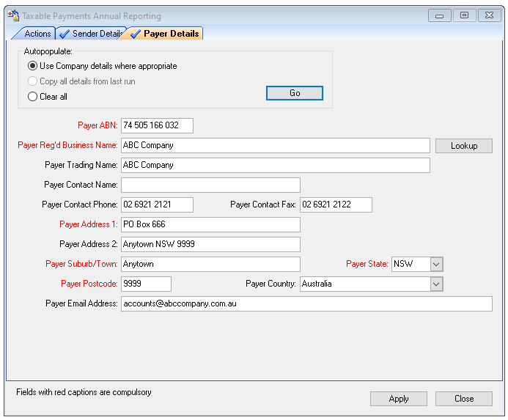The height and width of the screenshot is (420, 508).
Task: Click the Lookup button
Action: pos(463,146)
